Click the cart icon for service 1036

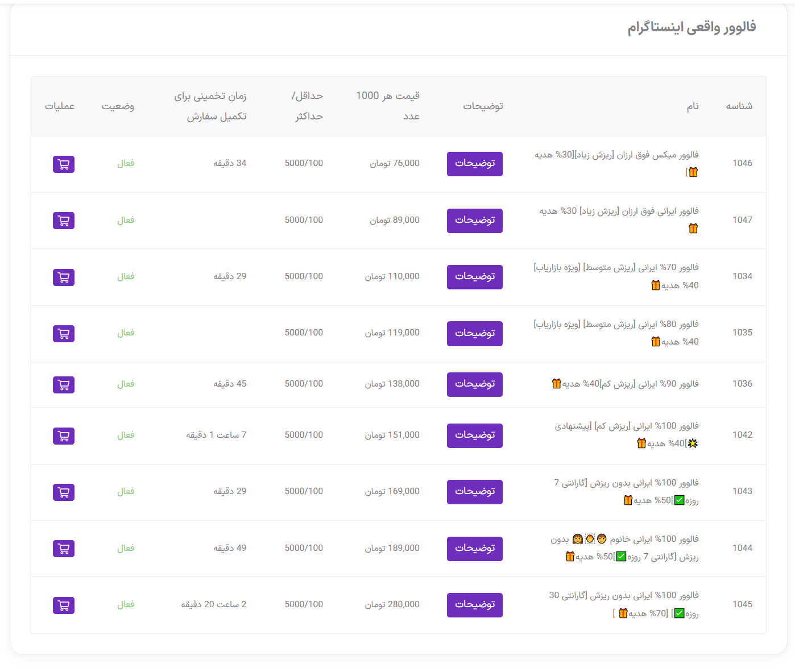[x=64, y=385]
